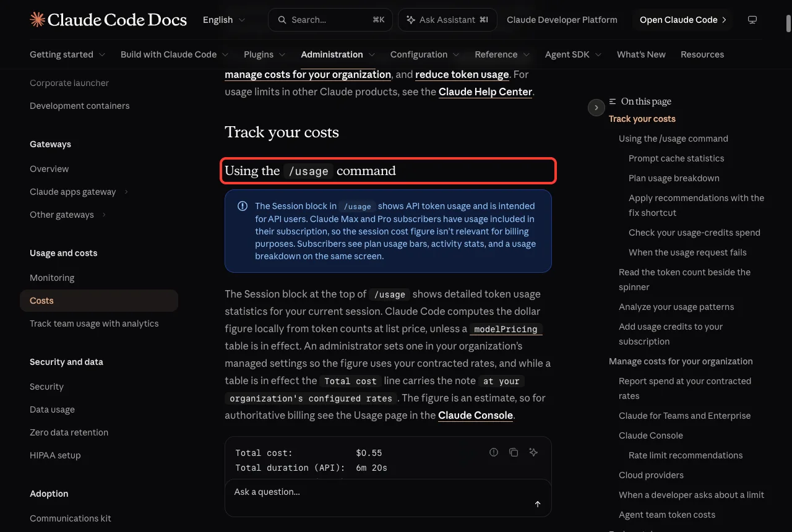The height and width of the screenshot is (532, 792).
Task: Send the question with the arrow button
Action: pyautogui.click(x=538, y=504)
